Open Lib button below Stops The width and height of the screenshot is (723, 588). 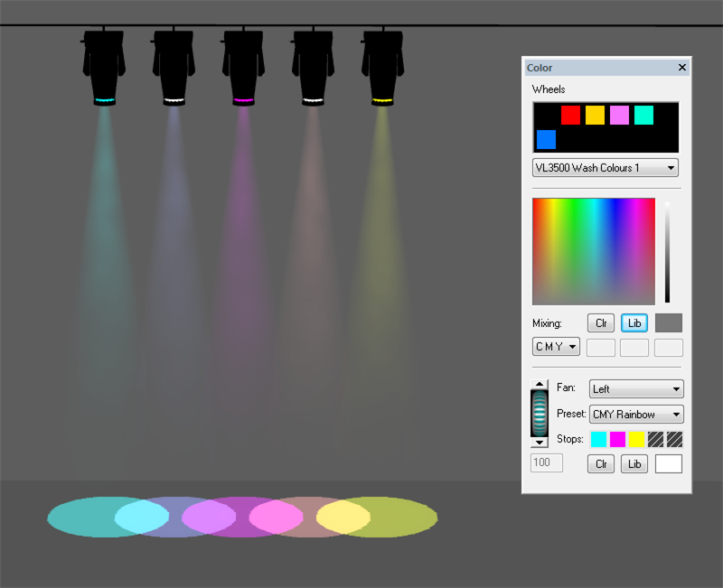pos(634,464)
